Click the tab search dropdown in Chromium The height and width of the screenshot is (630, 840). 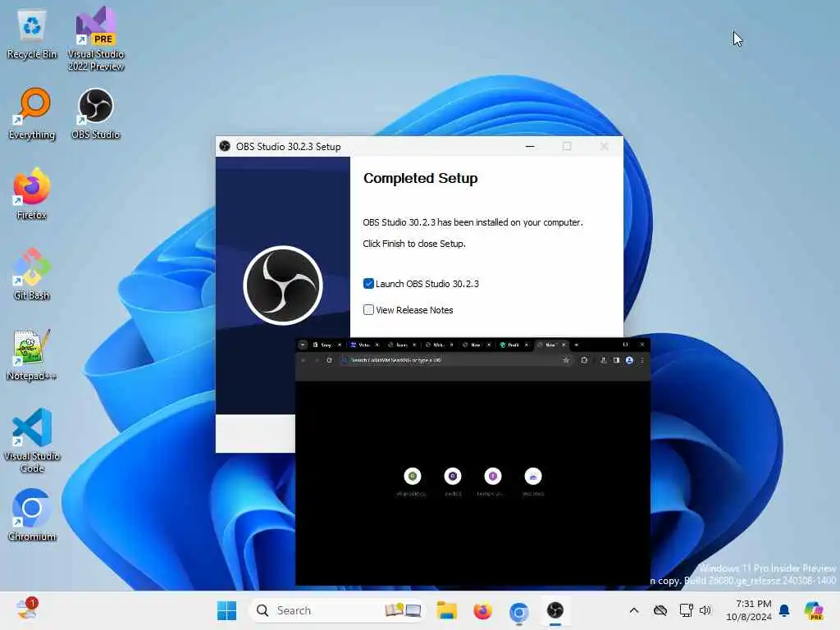click(303, 345)
